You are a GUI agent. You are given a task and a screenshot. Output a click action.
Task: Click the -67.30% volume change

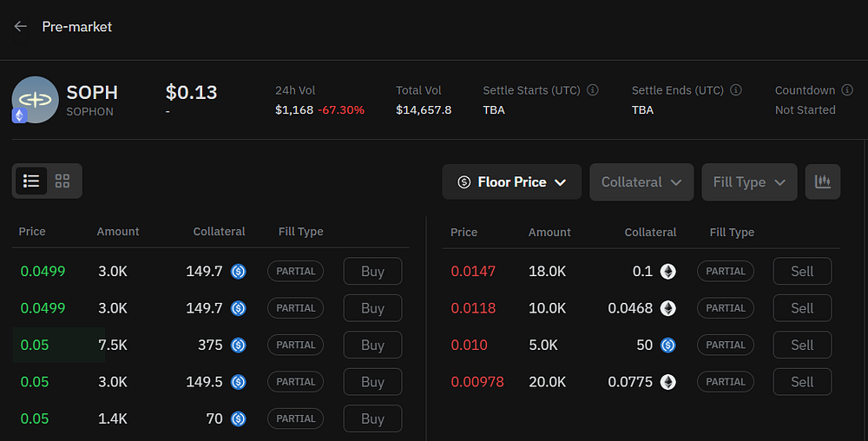click(341, 110)
